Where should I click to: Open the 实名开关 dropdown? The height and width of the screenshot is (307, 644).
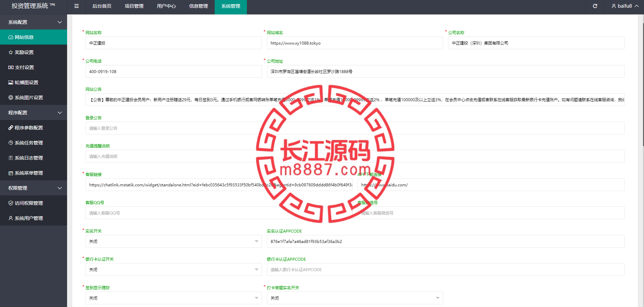173,241
